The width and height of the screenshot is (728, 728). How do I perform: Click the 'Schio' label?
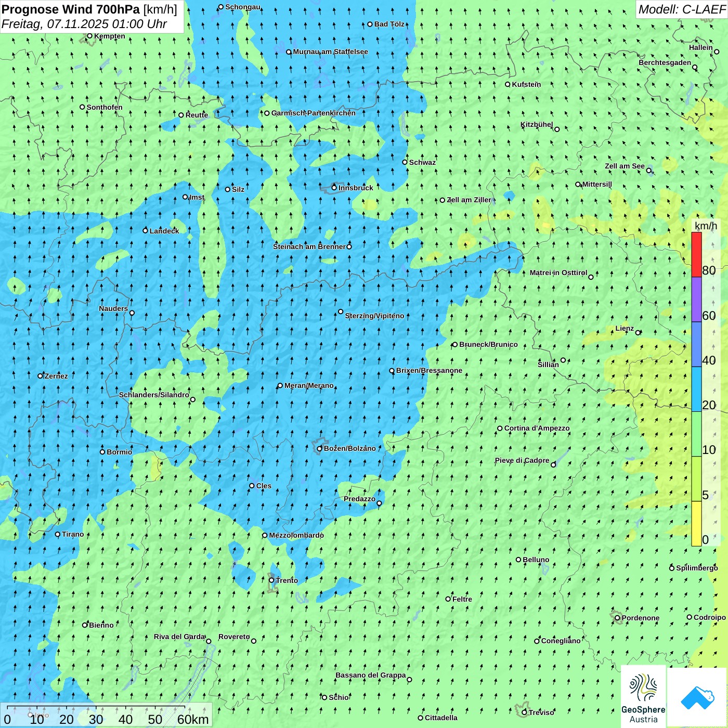[339, 697]
